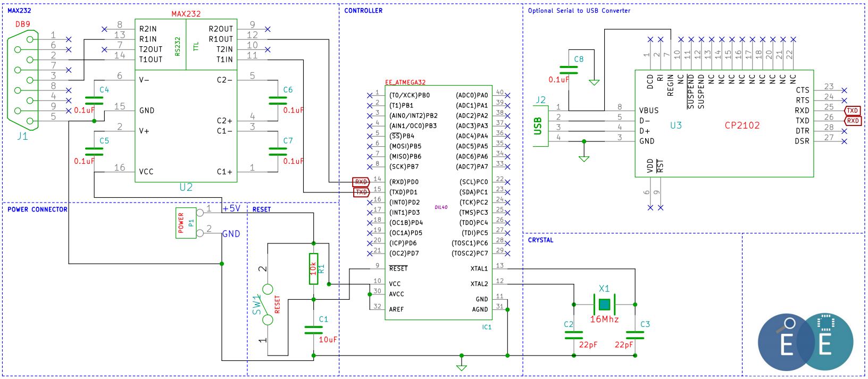Click the no-connect X on CTS pin 23
This screenshot has height=379, width=868.
844,90
